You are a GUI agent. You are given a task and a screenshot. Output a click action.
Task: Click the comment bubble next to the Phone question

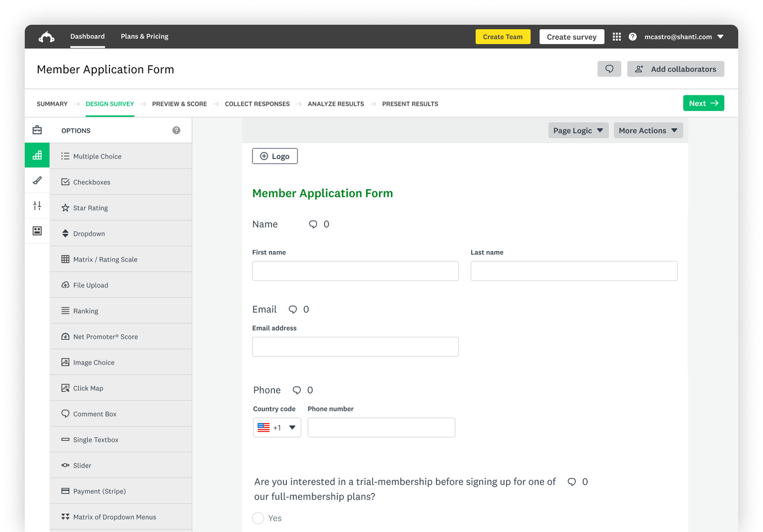[x=298, y=390]
